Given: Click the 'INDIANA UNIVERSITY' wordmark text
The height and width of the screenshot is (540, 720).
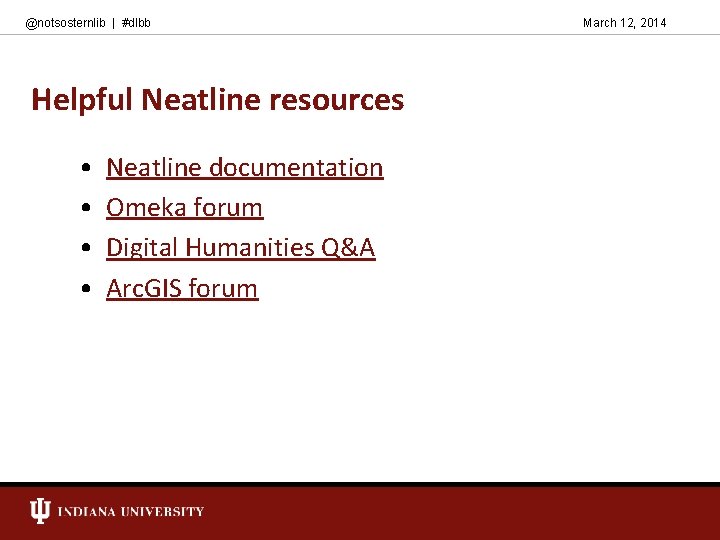Looking at the screenshot, I should pos(131,512).
